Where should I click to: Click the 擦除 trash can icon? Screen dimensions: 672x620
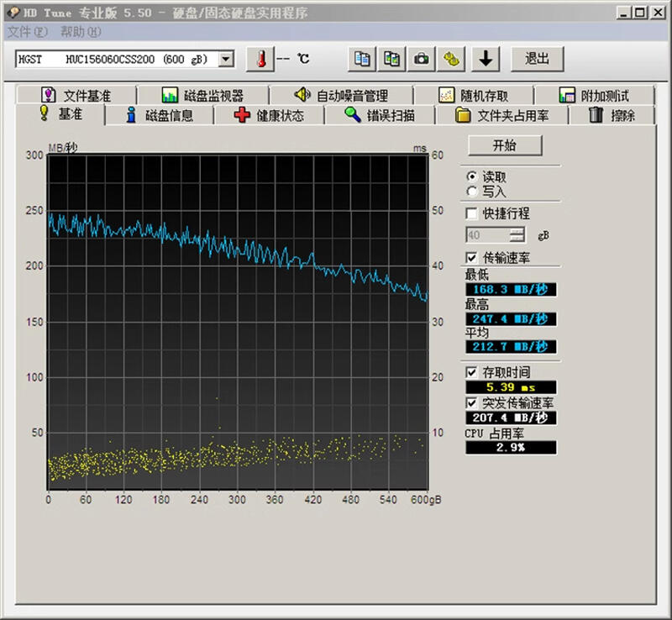(x=596, y=114)
